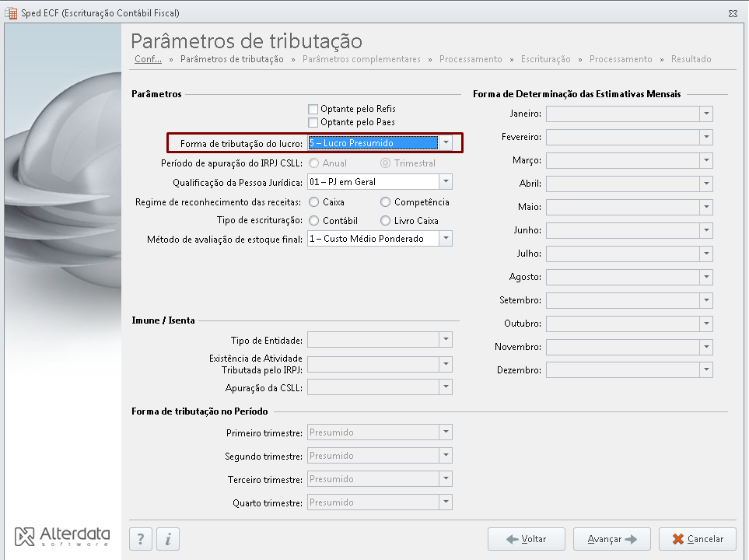Expand Apuração da CSLL dropdown
The width and height of the screenshot is (749, 560).
(x=446, y=387)
